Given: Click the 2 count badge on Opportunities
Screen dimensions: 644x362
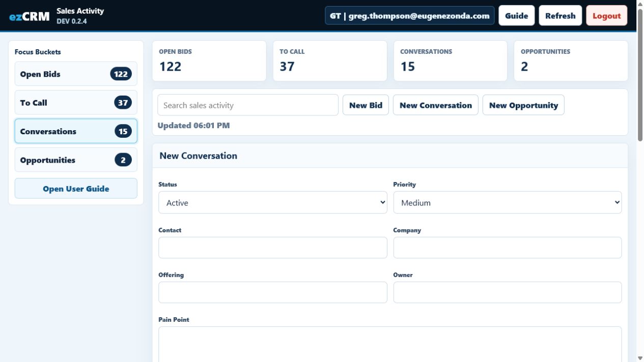Looking at the screenshot, I should pos(123,160).
